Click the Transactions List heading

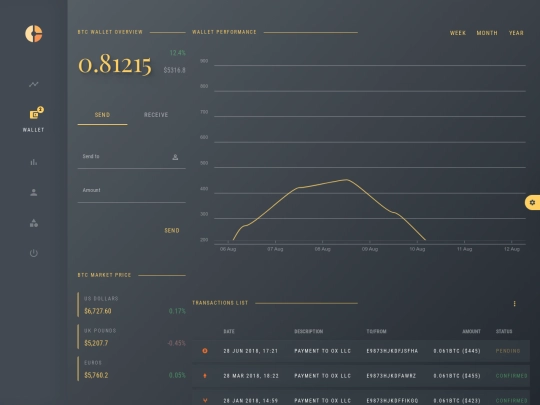[220, 303]
